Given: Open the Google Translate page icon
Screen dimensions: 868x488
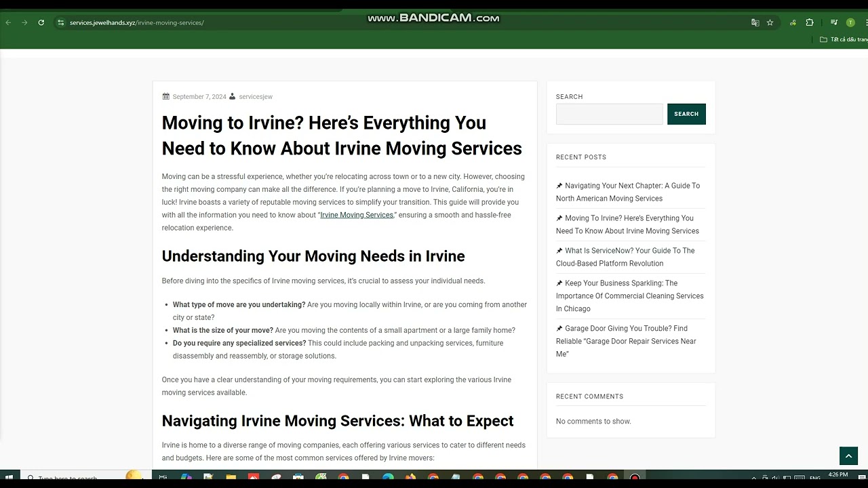Looking at the screenshot, I should [x=755, y=22].
